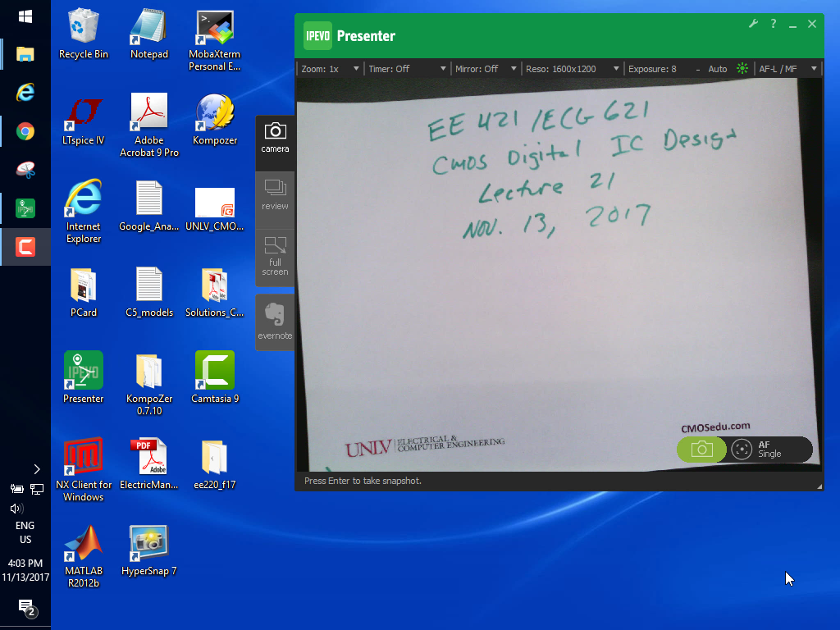Viewport: 840px width, 630px height.
Task: Open the review tab in Presenter sidebar
Action: point(275,195)
